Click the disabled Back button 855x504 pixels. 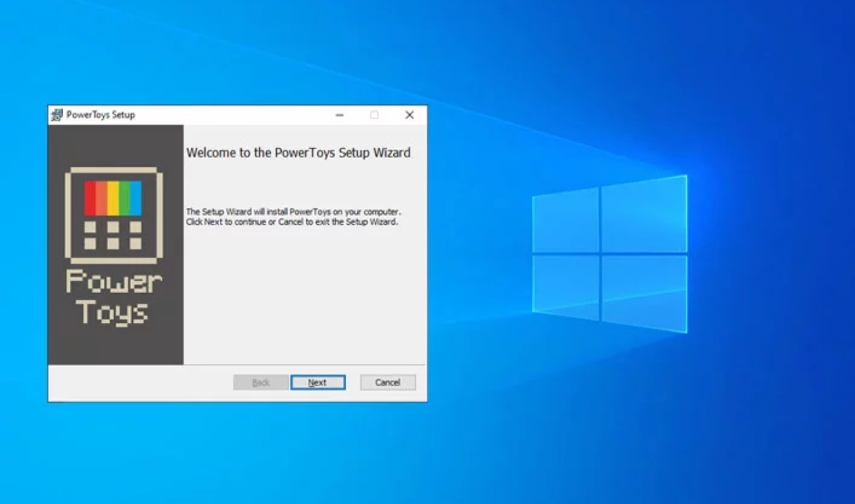point(260,382)
